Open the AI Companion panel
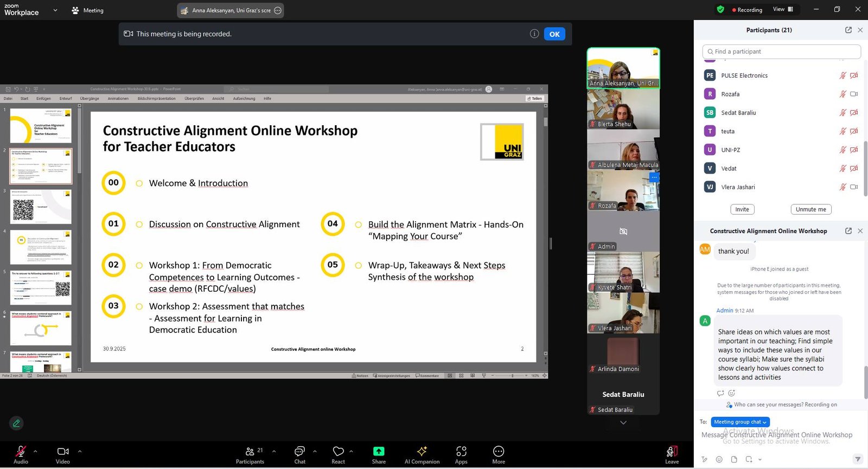Image resolution: width=868 pixels, height=469 pixels. click(x=422, y=452)
